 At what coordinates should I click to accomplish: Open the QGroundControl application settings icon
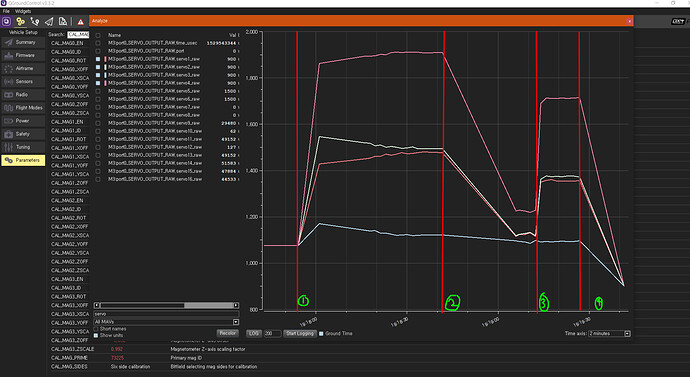coord(7,21)
